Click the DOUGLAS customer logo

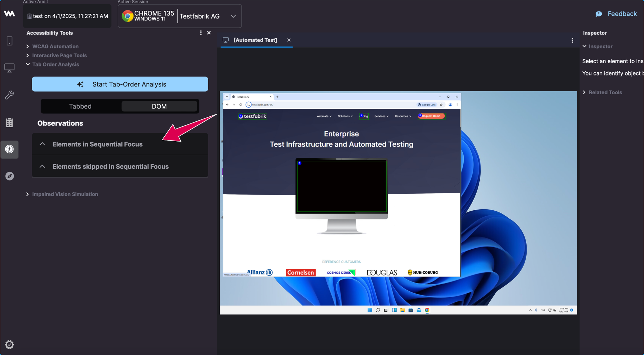[x=382, y=272]
